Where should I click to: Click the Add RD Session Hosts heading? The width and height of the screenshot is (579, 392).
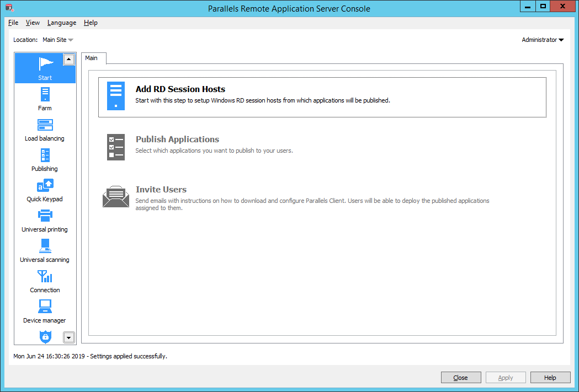(x=180, y=89)
